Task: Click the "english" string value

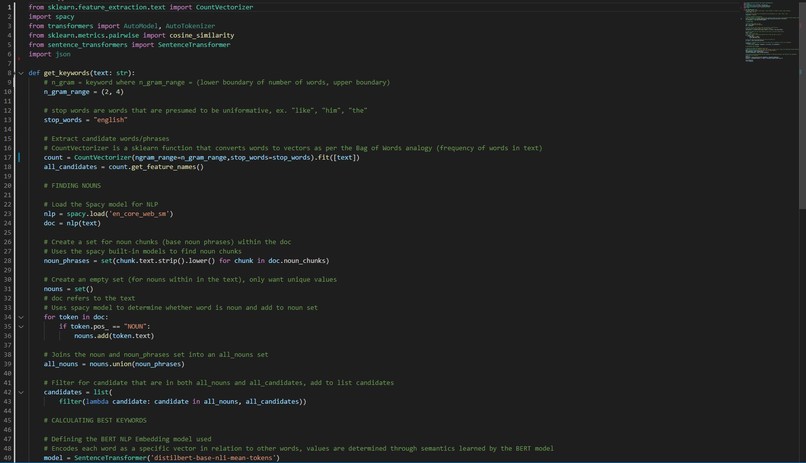Action: [111, 120]
